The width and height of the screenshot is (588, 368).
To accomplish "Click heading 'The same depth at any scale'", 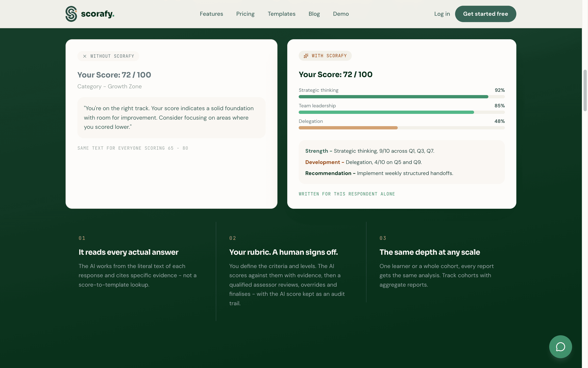I will click(430, 252).
